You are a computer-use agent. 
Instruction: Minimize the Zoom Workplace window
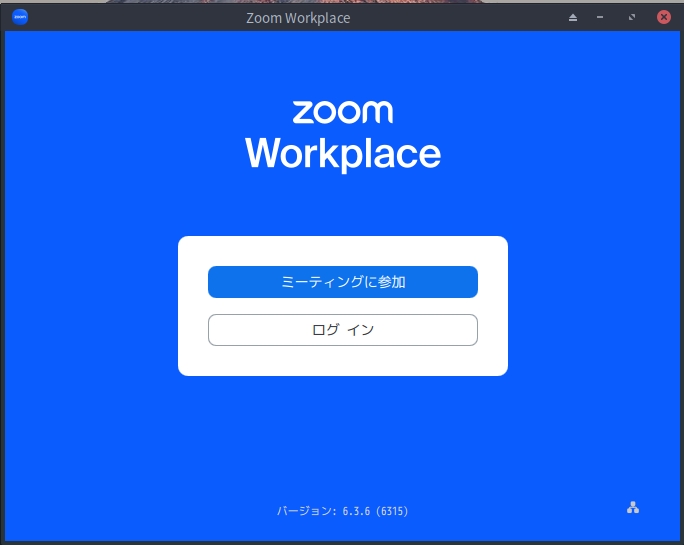600,17
